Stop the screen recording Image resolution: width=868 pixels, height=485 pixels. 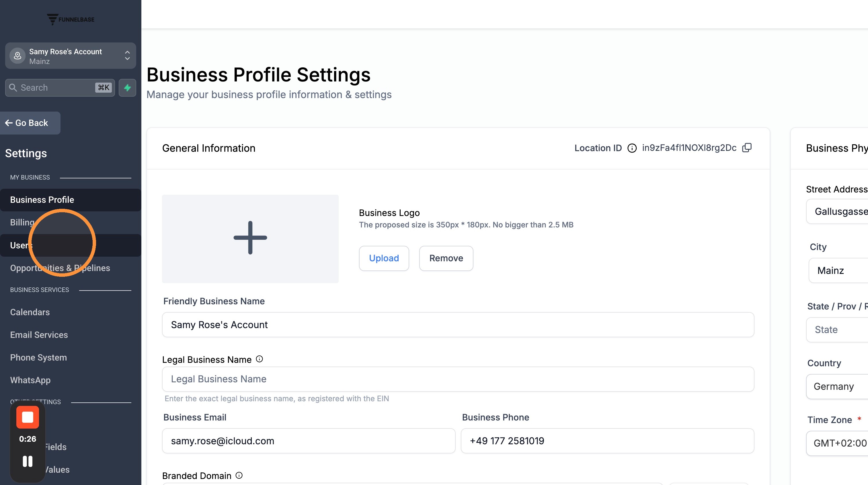pyautogui.click(x=28, y=417)
